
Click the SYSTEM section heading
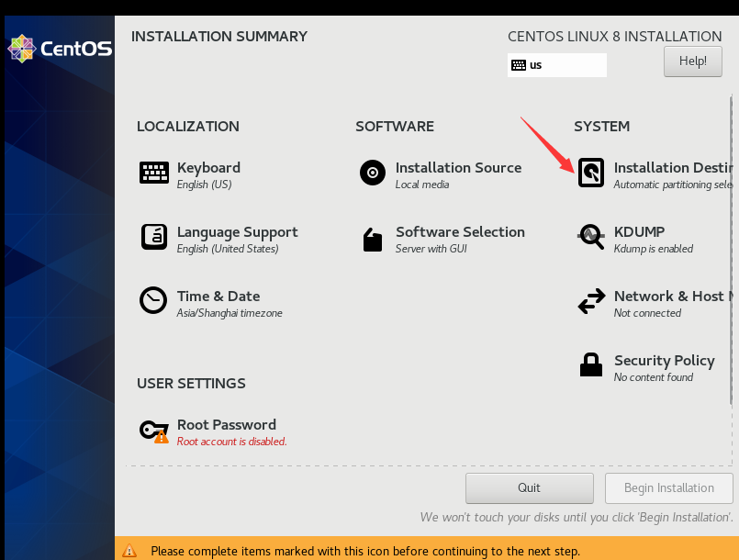(x=602, y=127)
